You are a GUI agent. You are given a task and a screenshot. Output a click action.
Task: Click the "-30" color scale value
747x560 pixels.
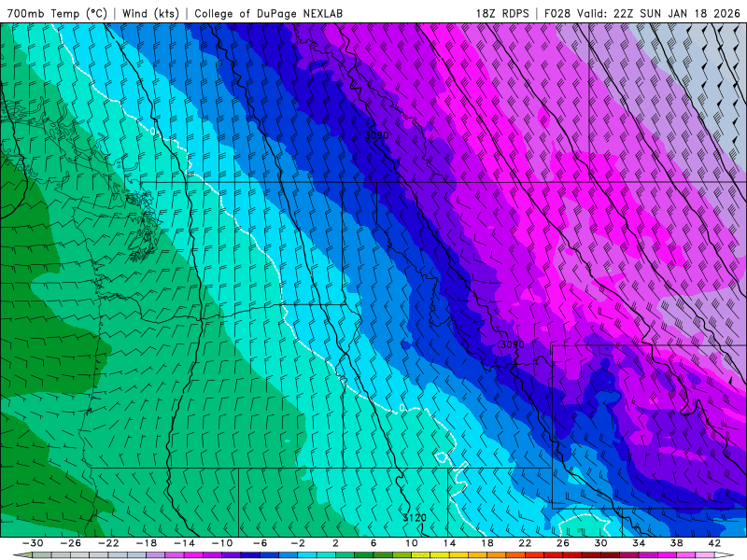tap(33, 543)
